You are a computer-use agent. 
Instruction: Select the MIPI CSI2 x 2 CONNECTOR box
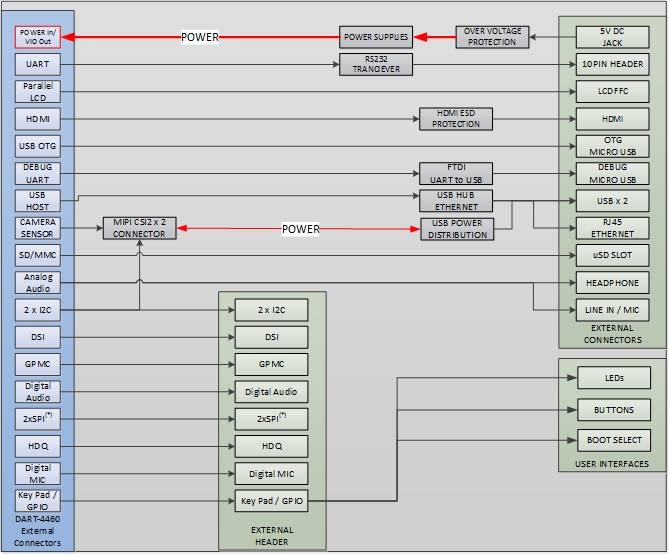coord(140,228)
